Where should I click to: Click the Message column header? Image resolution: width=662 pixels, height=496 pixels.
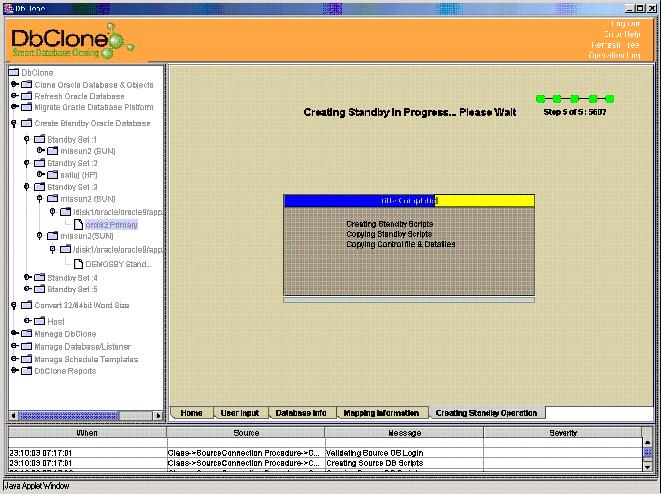tap(404, 433)
